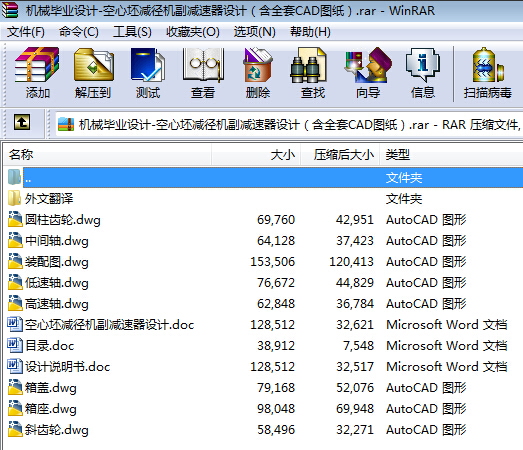The width and height of the screenshot is (523, 450).
Task: Click the 高速轴.dwg file icon
Action: coord(15,304)
